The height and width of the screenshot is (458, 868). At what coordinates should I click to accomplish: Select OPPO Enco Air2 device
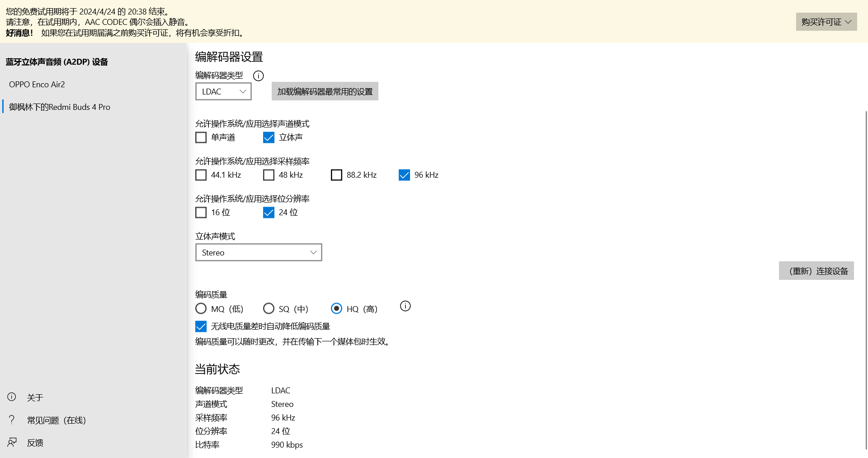[x=37, y=85]
